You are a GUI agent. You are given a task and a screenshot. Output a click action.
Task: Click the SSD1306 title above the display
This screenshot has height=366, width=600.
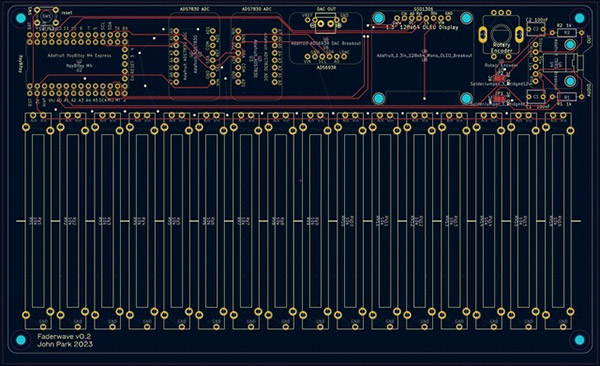click(422, 8)
